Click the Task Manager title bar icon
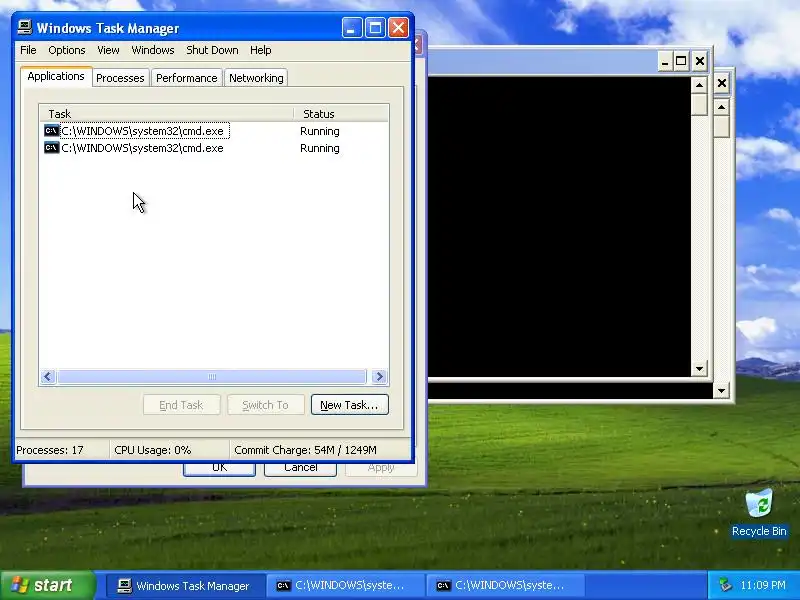This screenshot has height=600, width=800. (x=24, y=28)
